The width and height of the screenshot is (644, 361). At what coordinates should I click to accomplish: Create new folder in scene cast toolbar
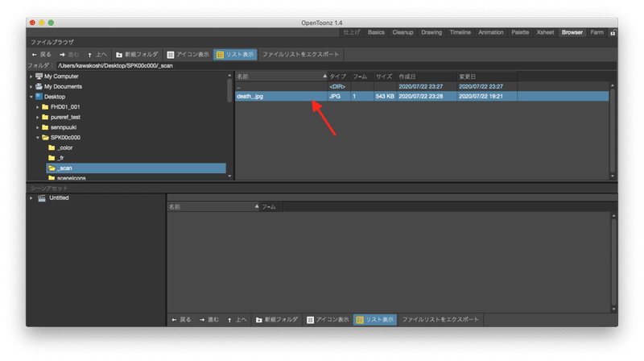pyautogui.click(x=277, y=319)
